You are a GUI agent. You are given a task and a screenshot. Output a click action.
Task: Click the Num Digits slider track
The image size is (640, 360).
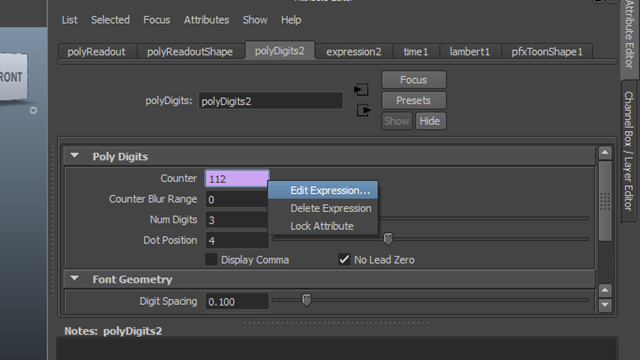point(484,219)
